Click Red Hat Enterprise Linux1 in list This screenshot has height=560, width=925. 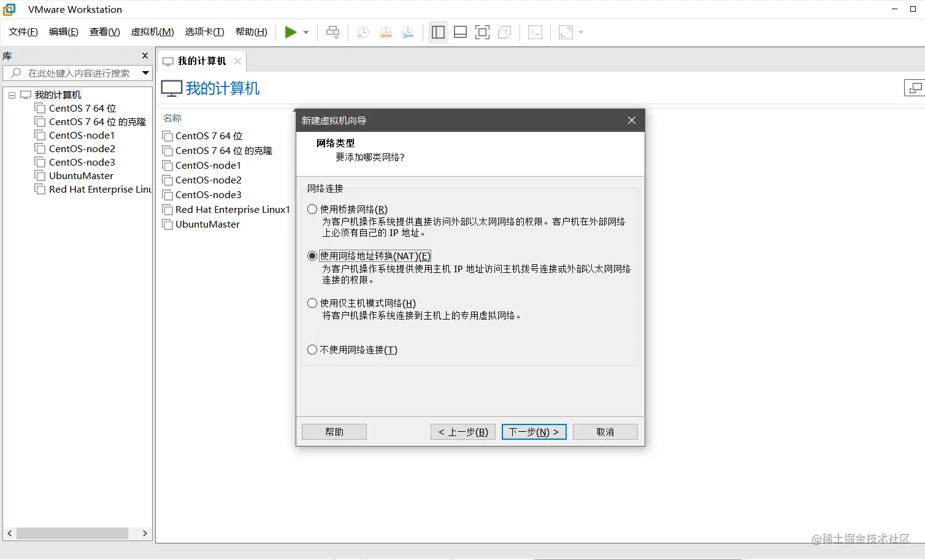pyautogui.click(x=232, y=210)
